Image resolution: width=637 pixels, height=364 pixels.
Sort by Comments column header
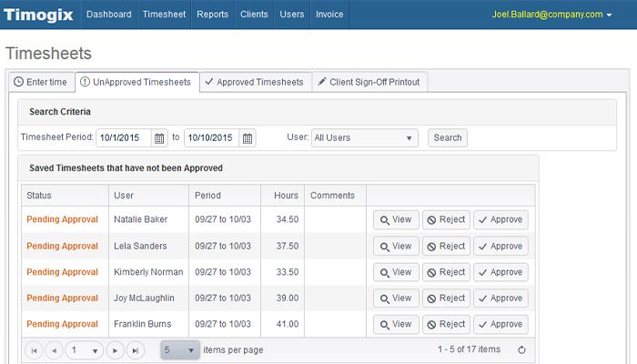[335, 196]
